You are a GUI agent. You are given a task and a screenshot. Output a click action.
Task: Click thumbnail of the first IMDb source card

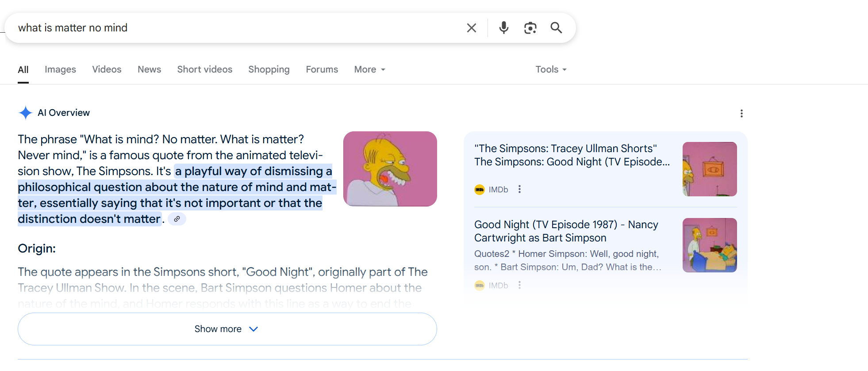[710, 169]
